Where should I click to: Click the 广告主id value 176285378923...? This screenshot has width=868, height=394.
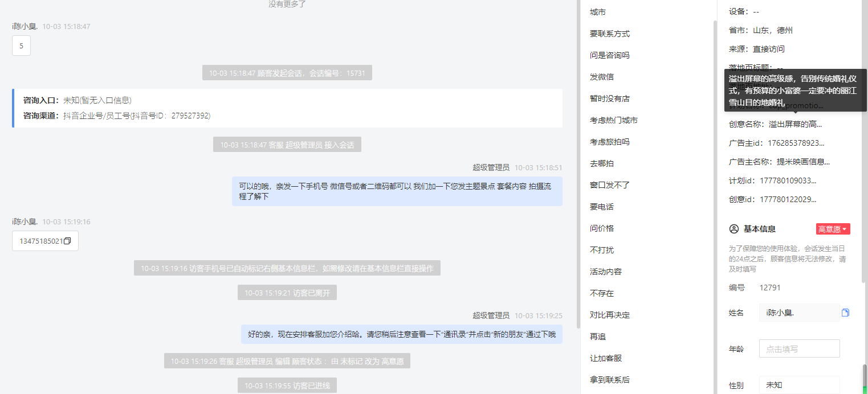coord(796,143)
